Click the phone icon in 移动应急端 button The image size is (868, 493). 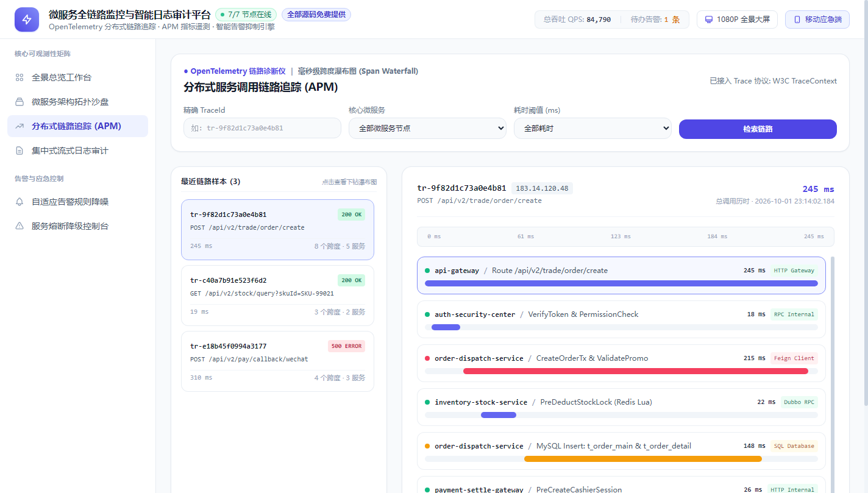(797, 20)
